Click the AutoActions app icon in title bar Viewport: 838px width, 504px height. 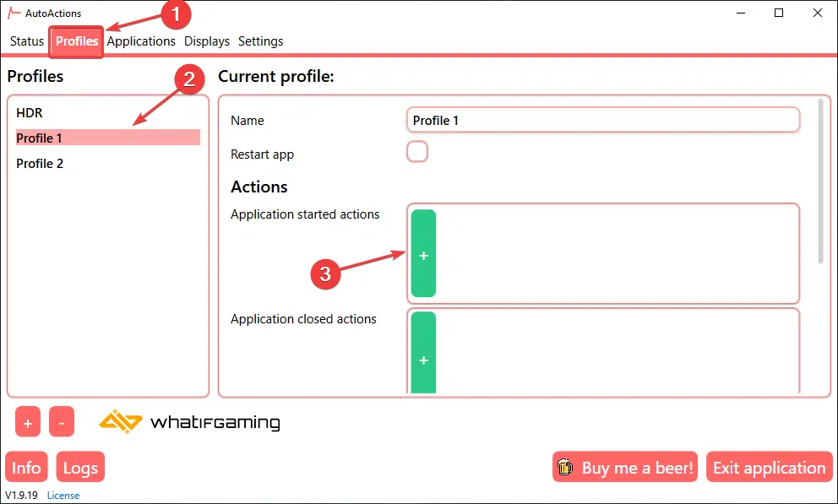click(14, 14)
